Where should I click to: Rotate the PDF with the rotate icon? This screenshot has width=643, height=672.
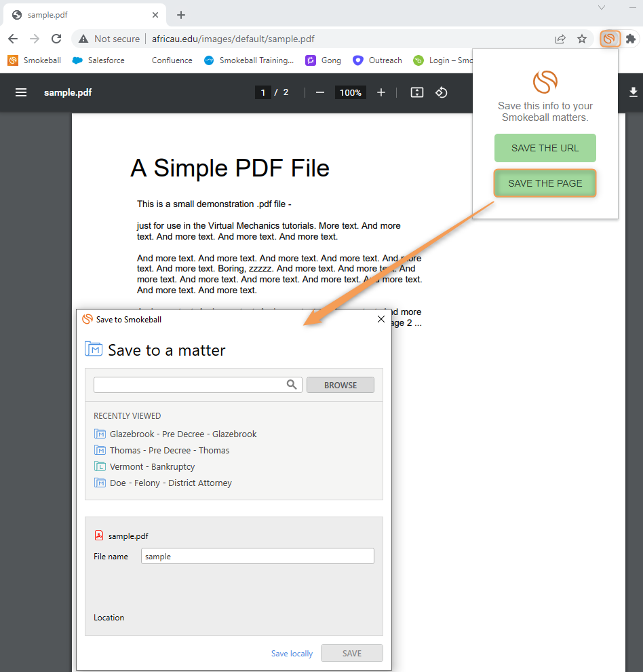[442, 92]
